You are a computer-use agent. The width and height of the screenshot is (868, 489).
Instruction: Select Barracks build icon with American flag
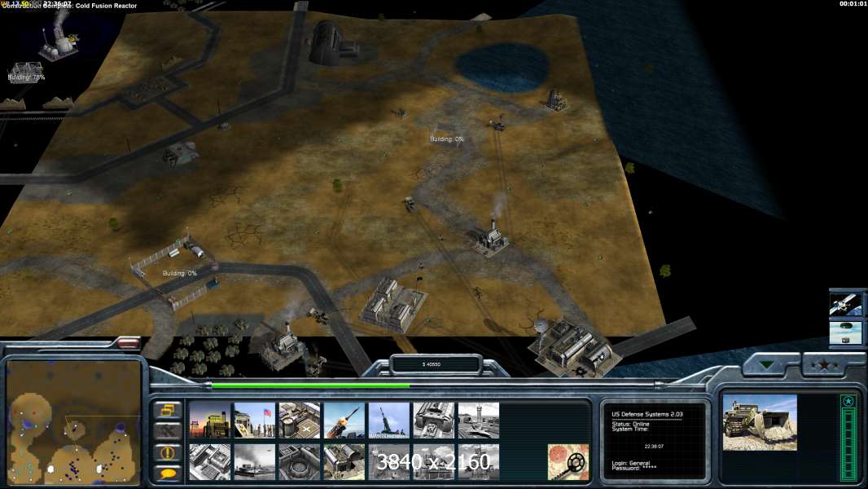(254, 421)
